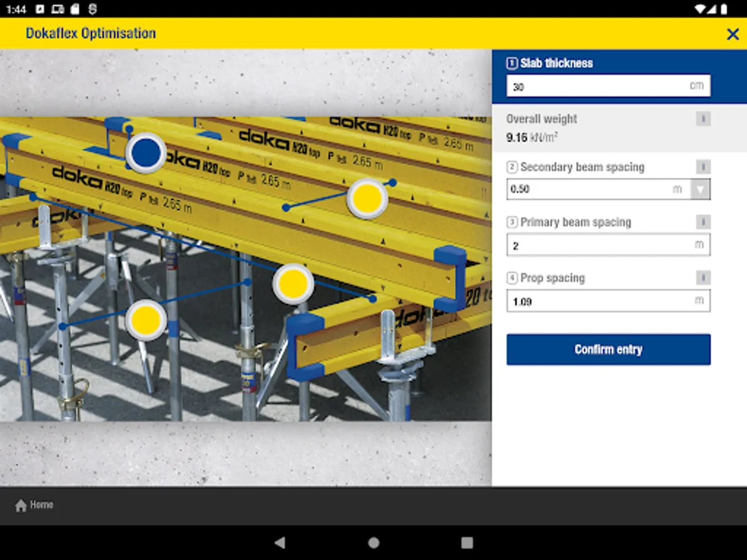Tap the yellow hotspot on the primary beam line
This screenshot has width=747, height=560.
click(x=293, y=284)
